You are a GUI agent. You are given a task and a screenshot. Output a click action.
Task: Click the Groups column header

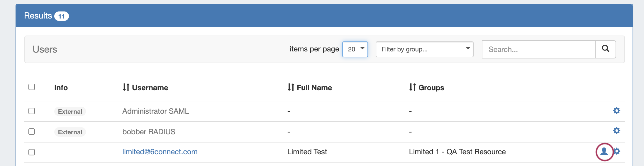(x=431, y=88)
